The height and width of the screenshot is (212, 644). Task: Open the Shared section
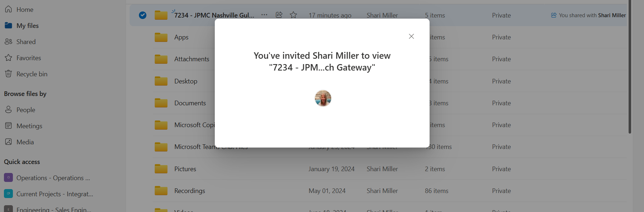coord(26,42)
